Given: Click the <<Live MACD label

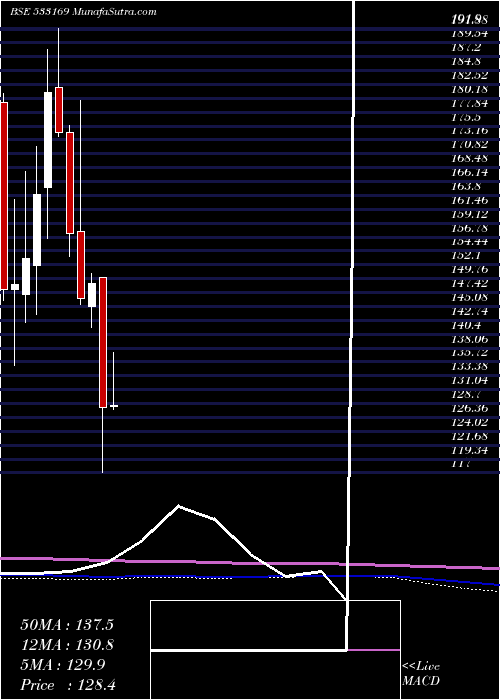Looking at the screenshot, I should (421, 673).
